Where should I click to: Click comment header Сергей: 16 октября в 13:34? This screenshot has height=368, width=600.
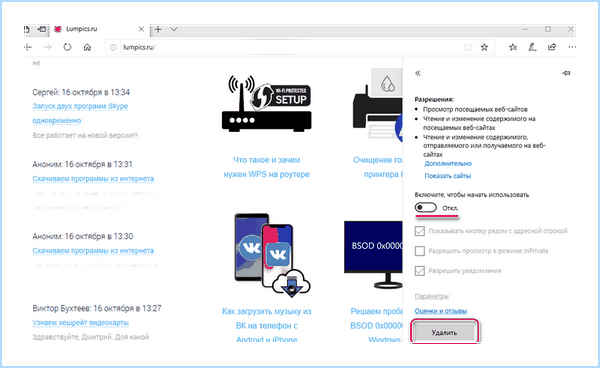81,92
